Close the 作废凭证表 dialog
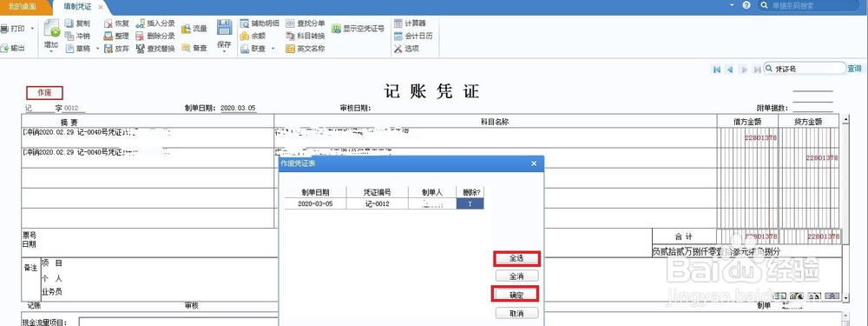Screen dimensions: 868x326 (x=534, y=163)
